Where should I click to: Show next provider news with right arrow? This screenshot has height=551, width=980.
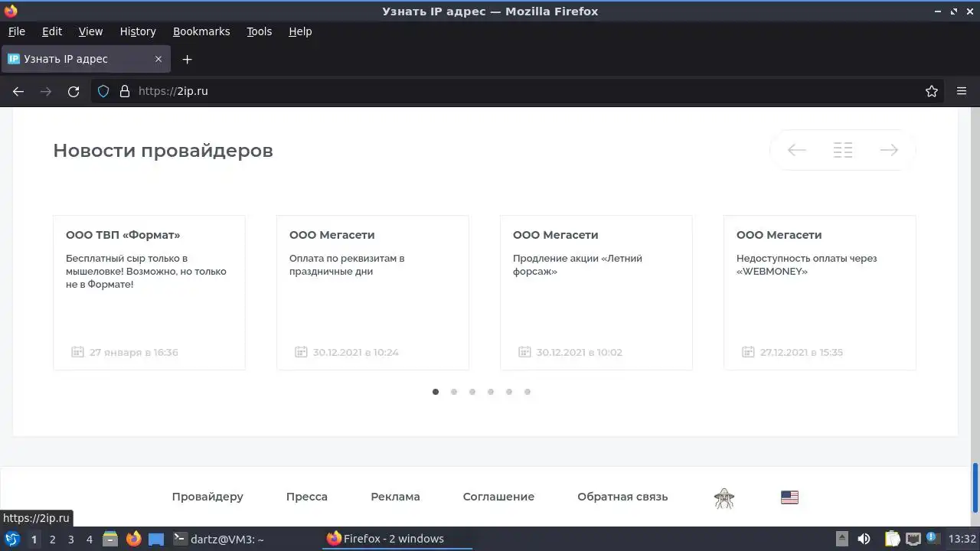[x=889, y=150]
